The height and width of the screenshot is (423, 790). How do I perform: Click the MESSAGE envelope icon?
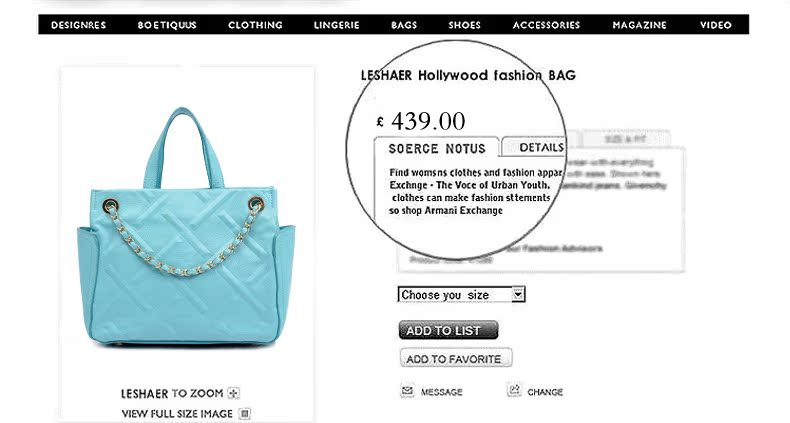[x=408, y=390]
